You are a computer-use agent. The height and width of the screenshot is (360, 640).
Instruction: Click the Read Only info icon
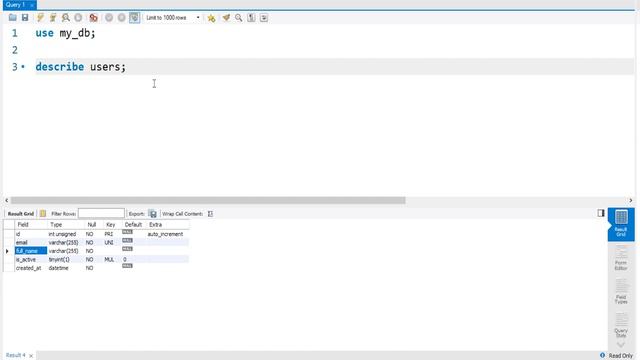click(602, 356)
